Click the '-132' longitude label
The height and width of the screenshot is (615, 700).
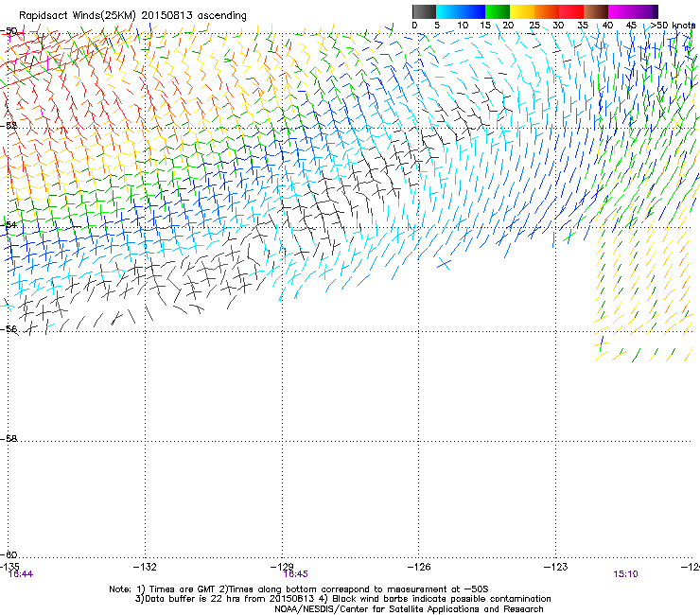point(145,567)
